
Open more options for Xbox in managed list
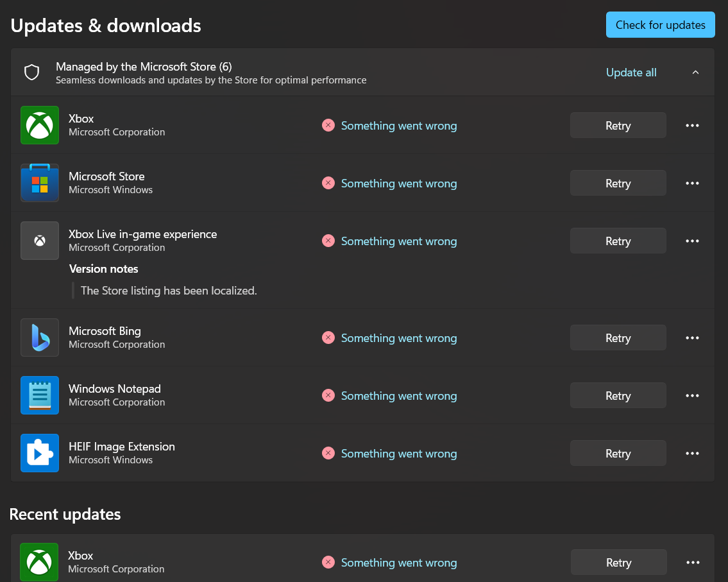click(x=692, y=125)
